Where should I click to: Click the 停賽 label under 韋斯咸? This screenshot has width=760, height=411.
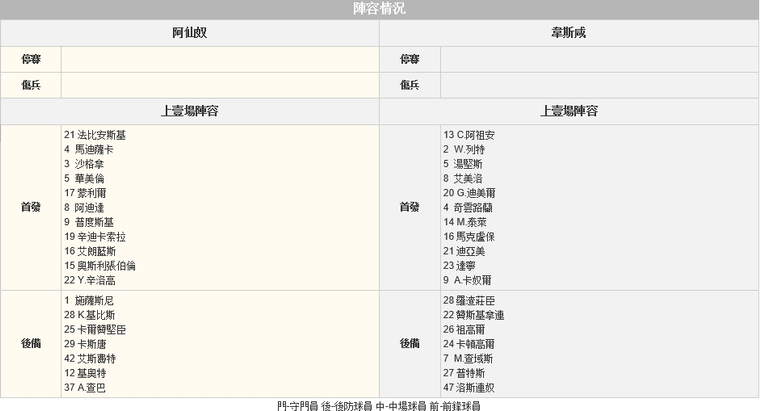point(410,59)
